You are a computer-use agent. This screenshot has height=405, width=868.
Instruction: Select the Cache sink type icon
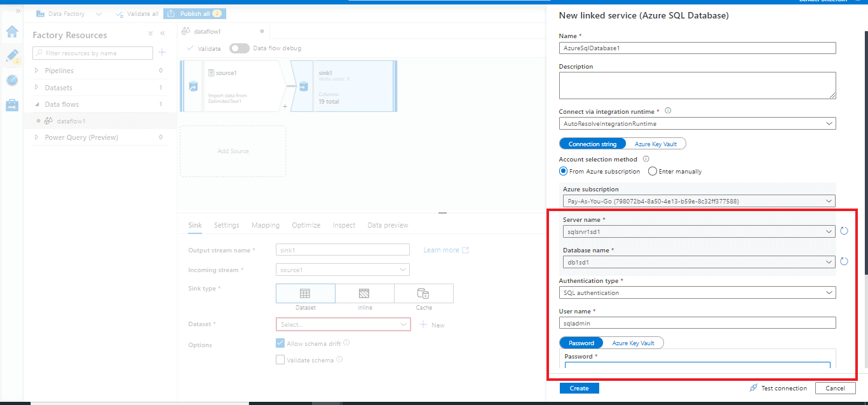[x=423, y=294]
